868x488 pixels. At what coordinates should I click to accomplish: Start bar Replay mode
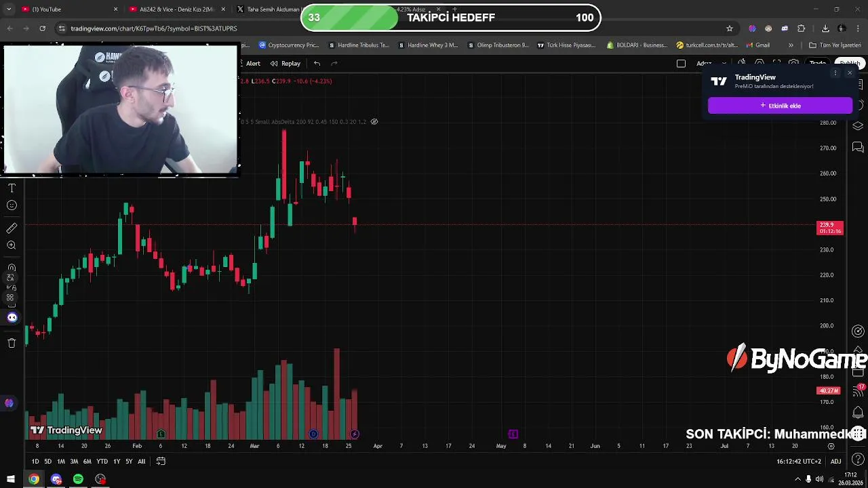[x=285, y=63]
